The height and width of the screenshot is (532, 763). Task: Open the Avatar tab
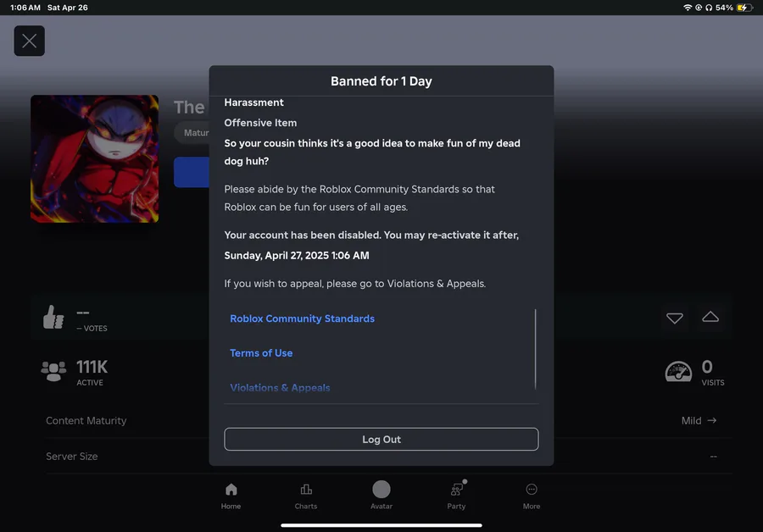tap(381, 495)
